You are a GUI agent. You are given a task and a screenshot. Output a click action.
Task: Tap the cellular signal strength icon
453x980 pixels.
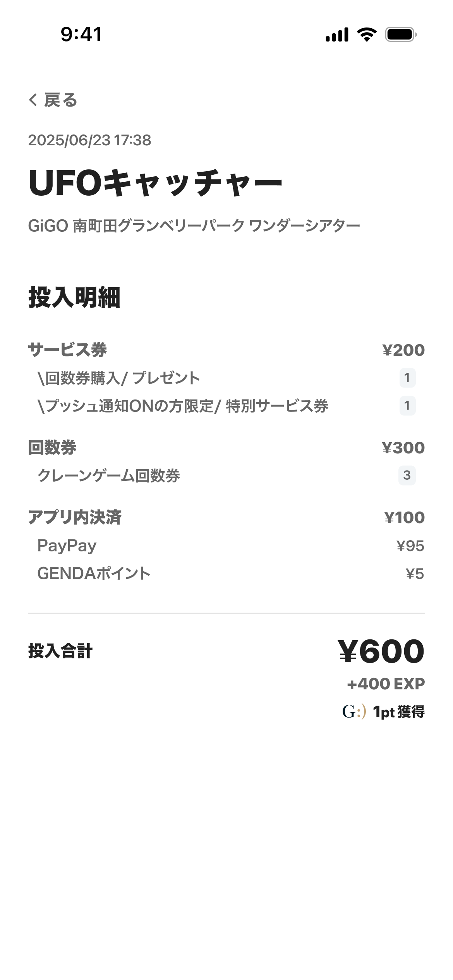point(337,34)
